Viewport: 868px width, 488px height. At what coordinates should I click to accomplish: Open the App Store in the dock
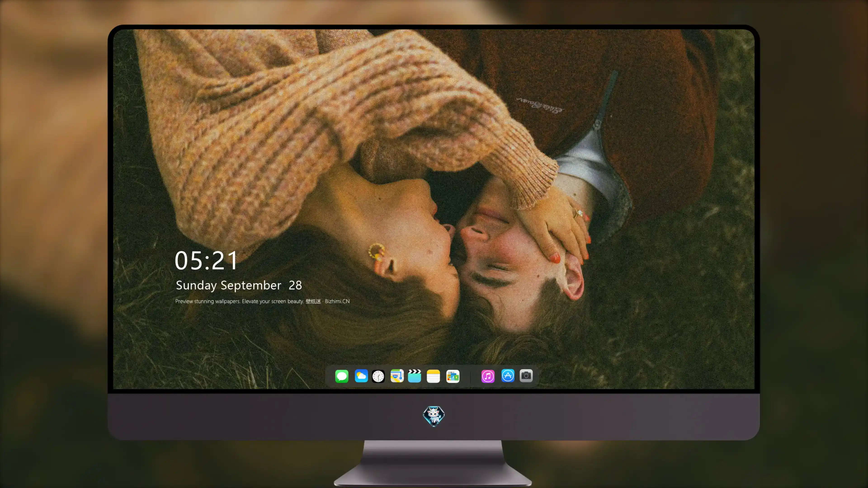(508, 375)
